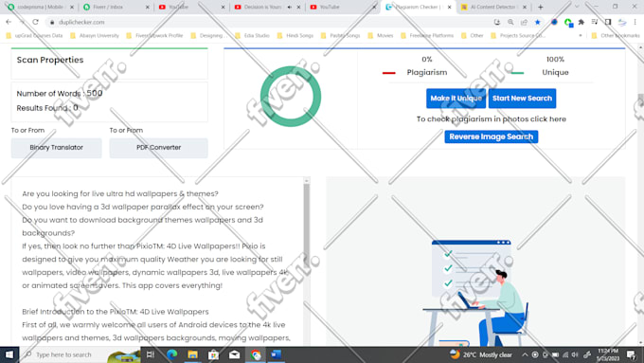Viewport: 644px width, 363px height.
Task: Open the Hindi Songs bookmark folder
Action: (x=295, y=36)
